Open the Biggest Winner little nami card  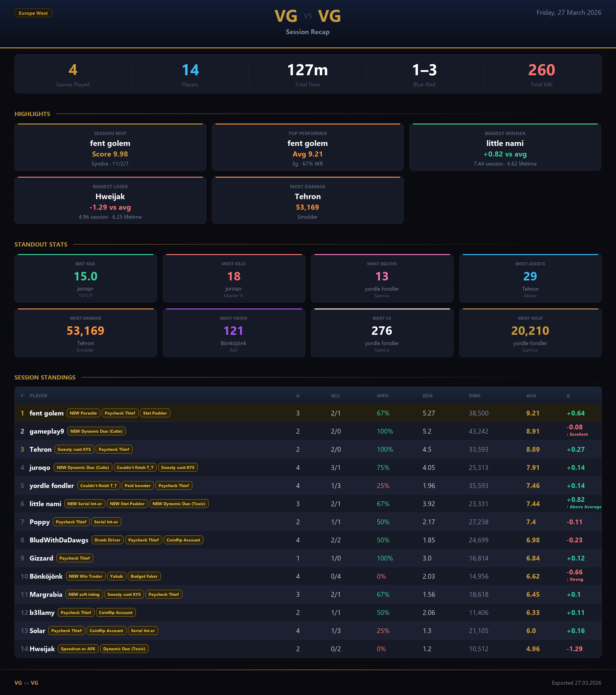pyautogui.click(x=505, y=147)
